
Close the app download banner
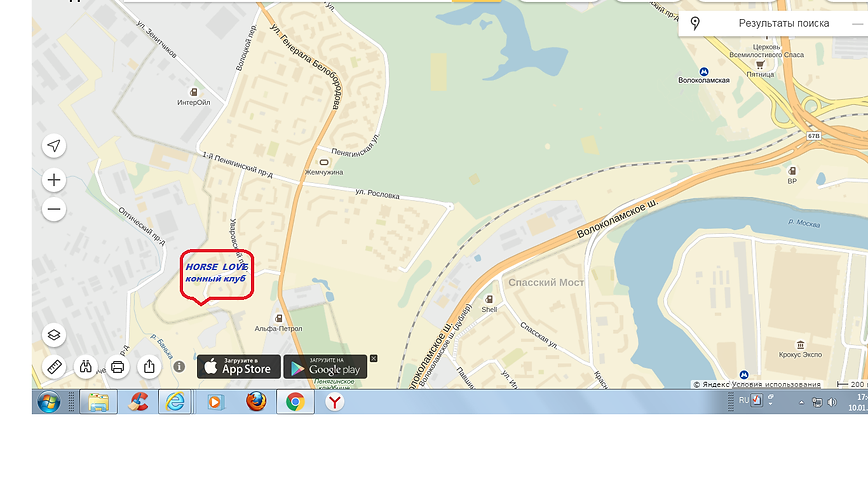[x=374, y=359]
